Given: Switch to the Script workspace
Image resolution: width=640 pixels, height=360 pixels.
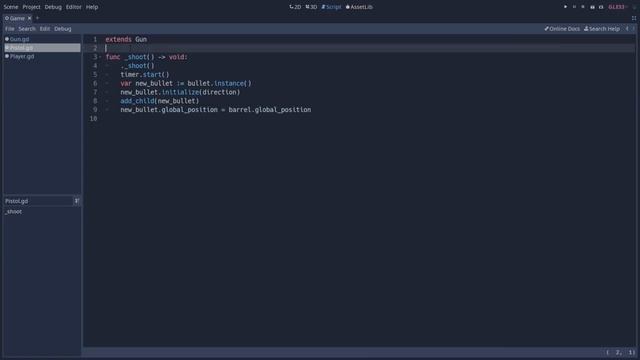Looking at the screenshot, I should point(331,7).
